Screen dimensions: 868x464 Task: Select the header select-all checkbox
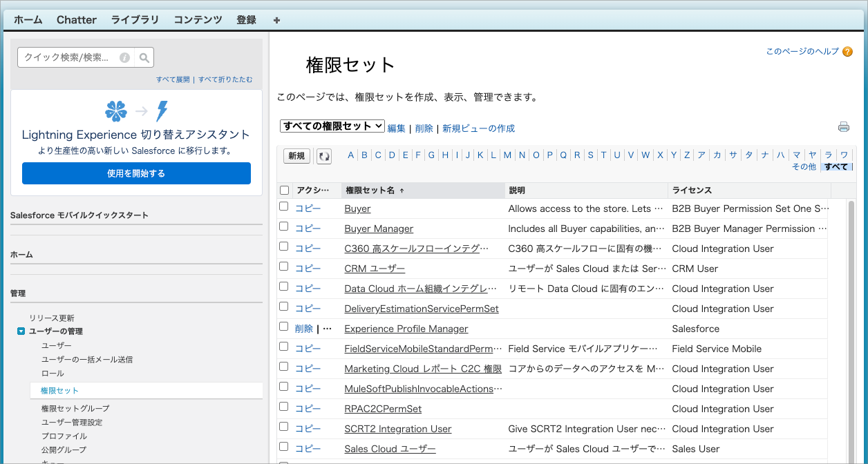click(x=285, y=190)
